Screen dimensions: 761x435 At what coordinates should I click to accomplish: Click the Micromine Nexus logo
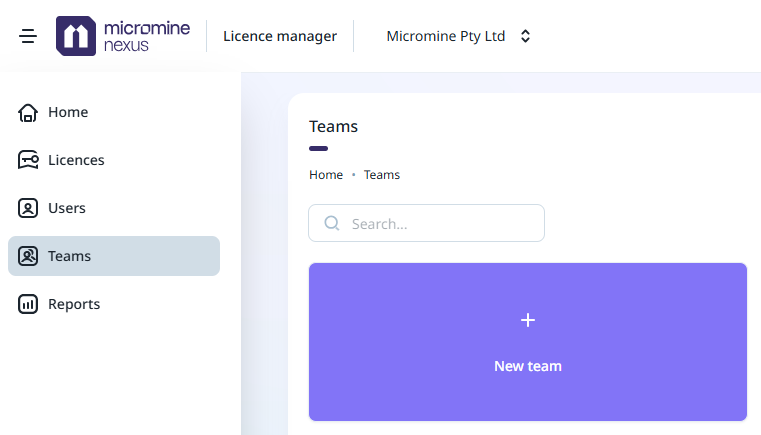(x=123, y=36)
